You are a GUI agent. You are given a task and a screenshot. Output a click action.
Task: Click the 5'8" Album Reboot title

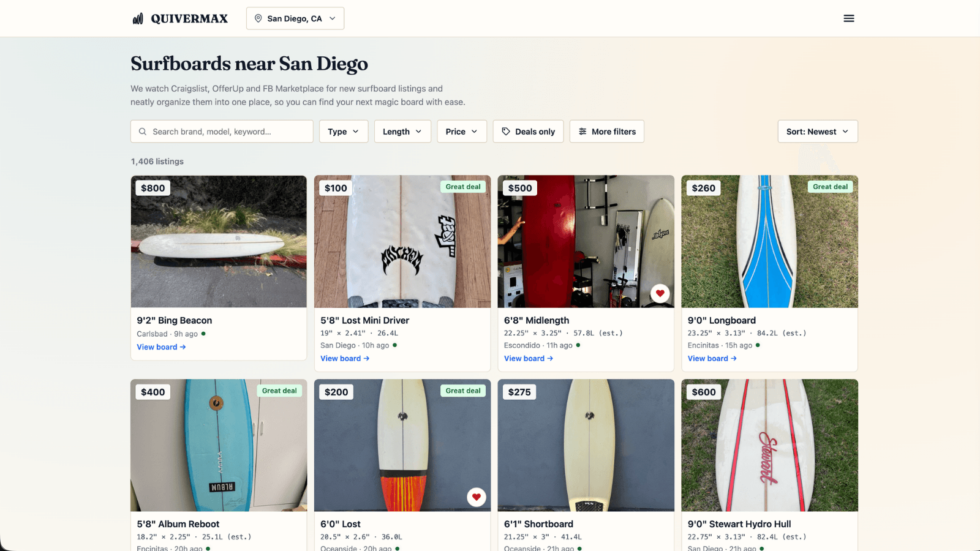[x=178, y=524]
